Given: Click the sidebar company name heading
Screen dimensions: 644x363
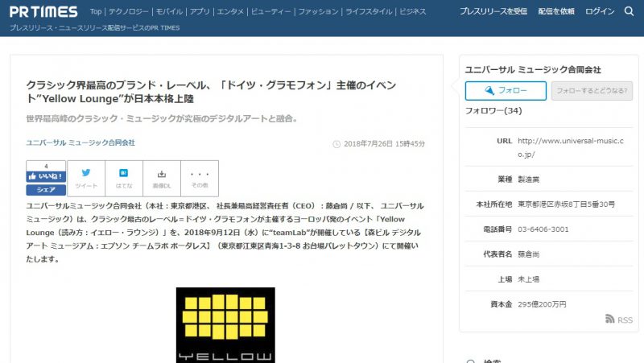Looking at the screenshot, I should (533, 70).
